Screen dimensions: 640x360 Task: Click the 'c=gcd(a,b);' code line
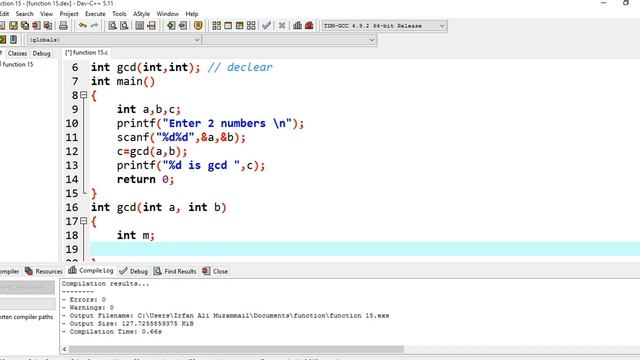pos(152,151)
